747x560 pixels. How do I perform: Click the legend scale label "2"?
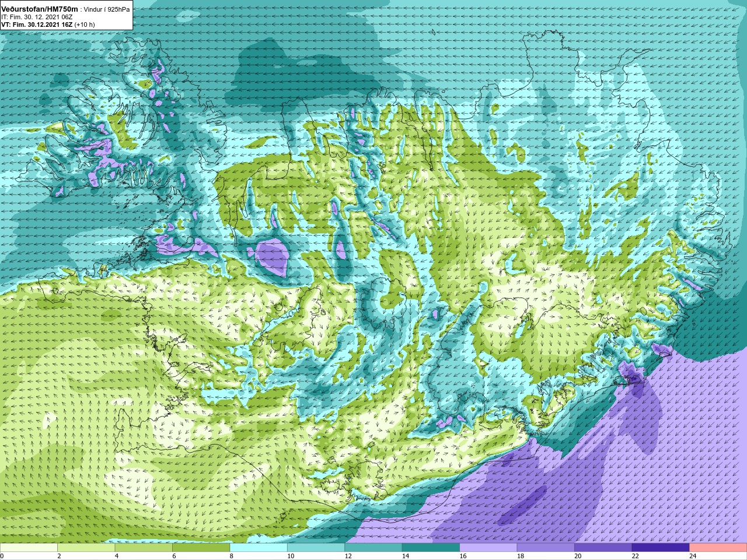click(x=60, y=556)
